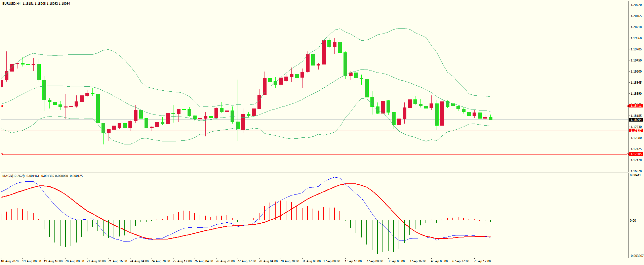Select the red 1.18411 price level label
Screen dimensions: 644x265
coord(636,106)
